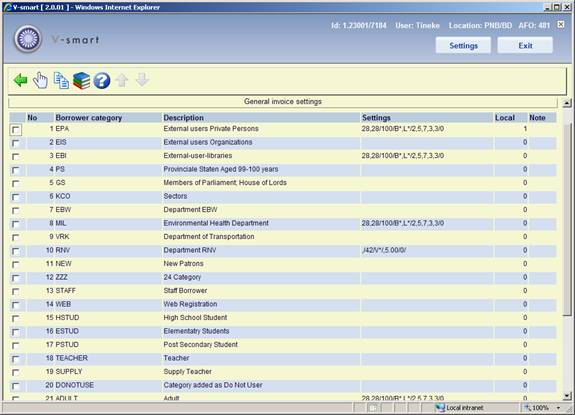The width and height of the screenshot is (575, 415).
Task: Click 'Environmental Health Department' description
Action: (x=216, y=223)
